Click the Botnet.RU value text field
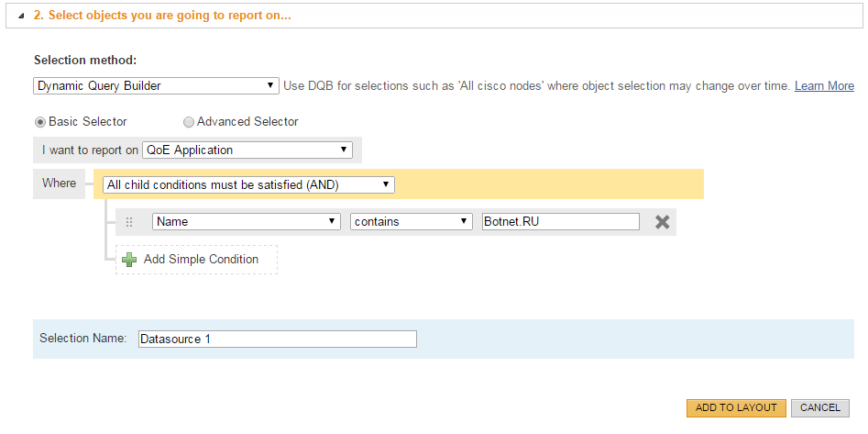 coord(560,221)
